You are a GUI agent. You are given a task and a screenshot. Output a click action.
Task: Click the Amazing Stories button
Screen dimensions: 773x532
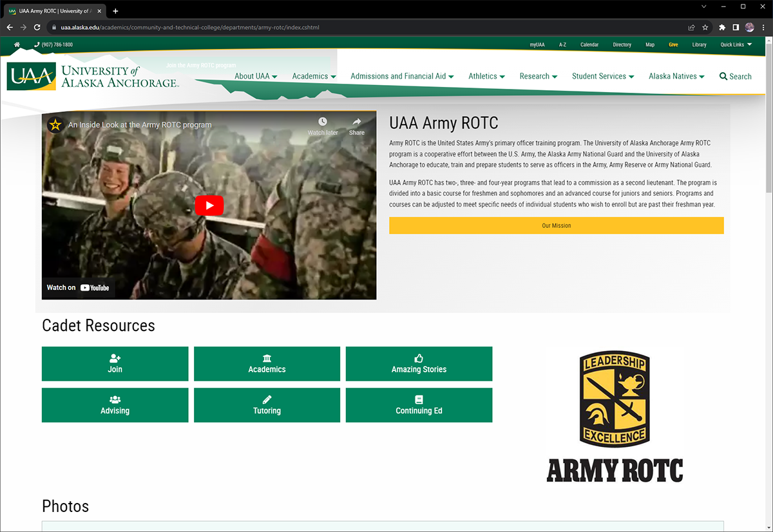click(419, 364)
